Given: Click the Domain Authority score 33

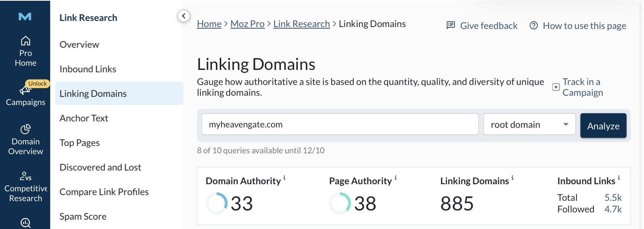Looking at the screenshot, I should point(242,204).
